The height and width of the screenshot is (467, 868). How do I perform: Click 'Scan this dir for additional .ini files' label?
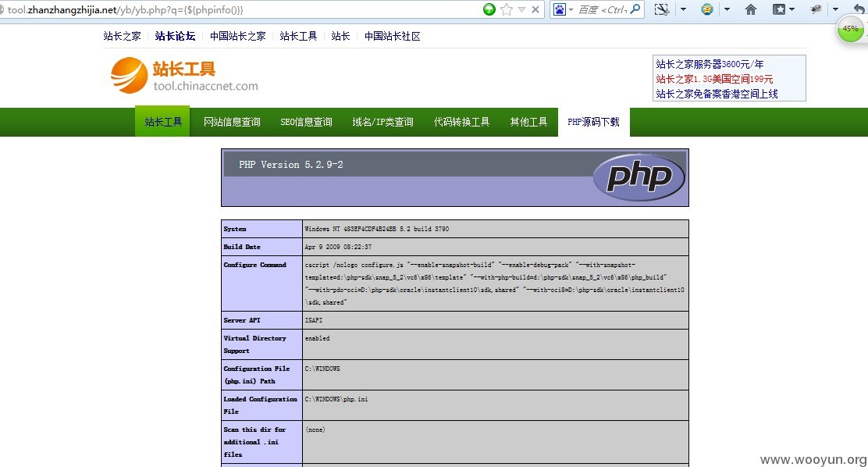254,442
